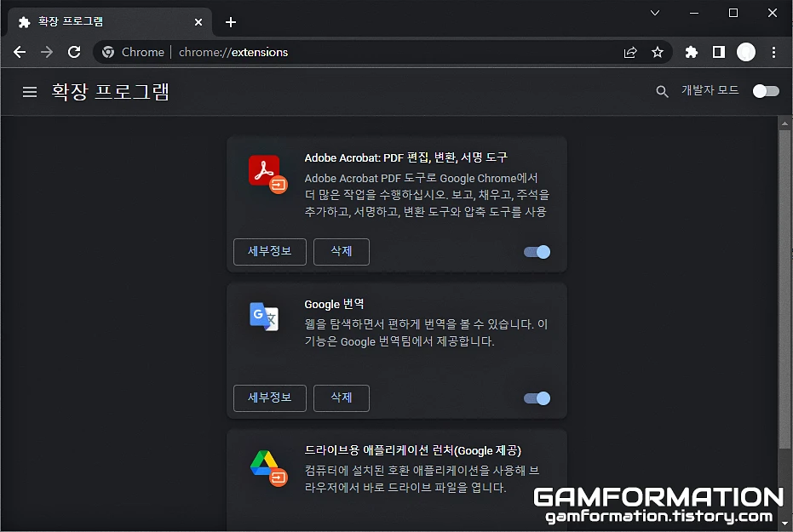This screenshot has width=793, height=532.
Task: Toggle 개발자 모드 switch
Action: [766, 91]
